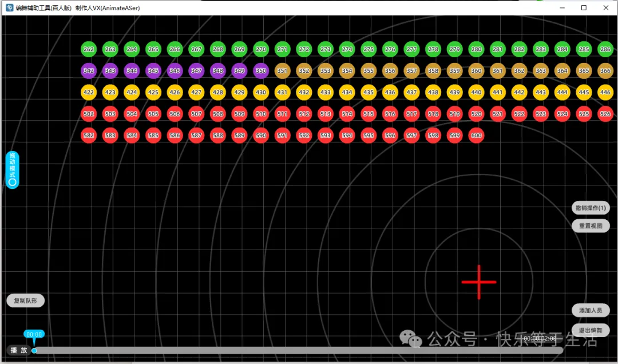The height and width of the screenshot is (364, 618).
Task: Start playback with the play button
Action: point(18,350)
